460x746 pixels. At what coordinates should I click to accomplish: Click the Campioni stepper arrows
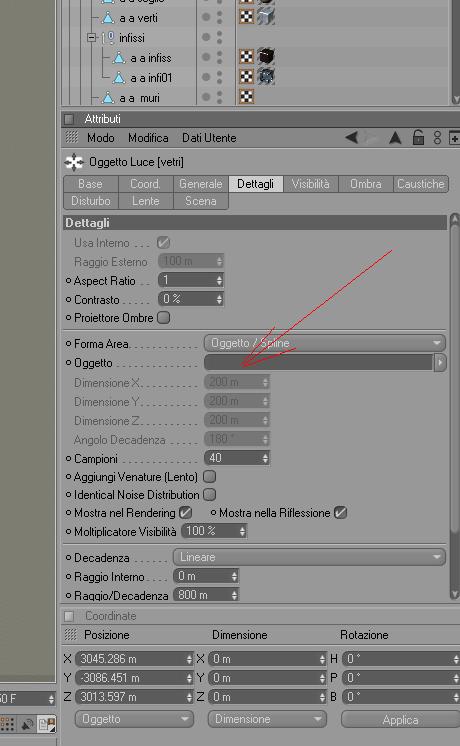point(265,458)
